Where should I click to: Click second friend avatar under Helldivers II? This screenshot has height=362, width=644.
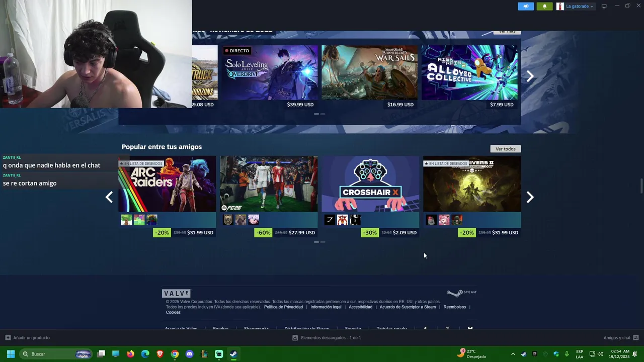(x=444, y=220)
